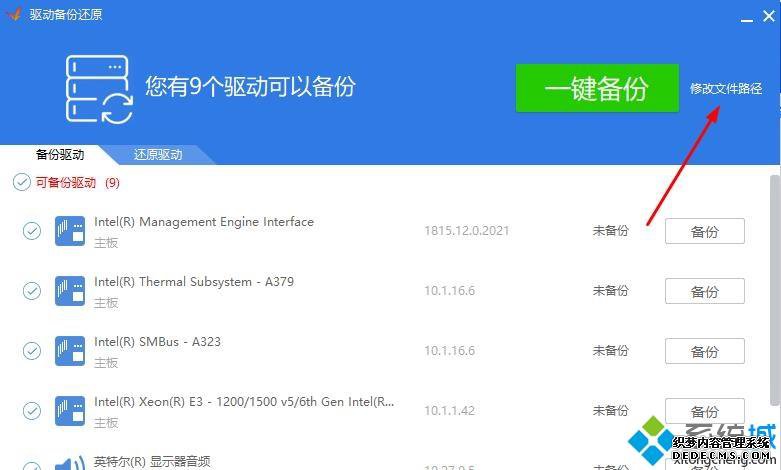
Task: Click 主板 label under SMBus A323
Action: (106, 363)
